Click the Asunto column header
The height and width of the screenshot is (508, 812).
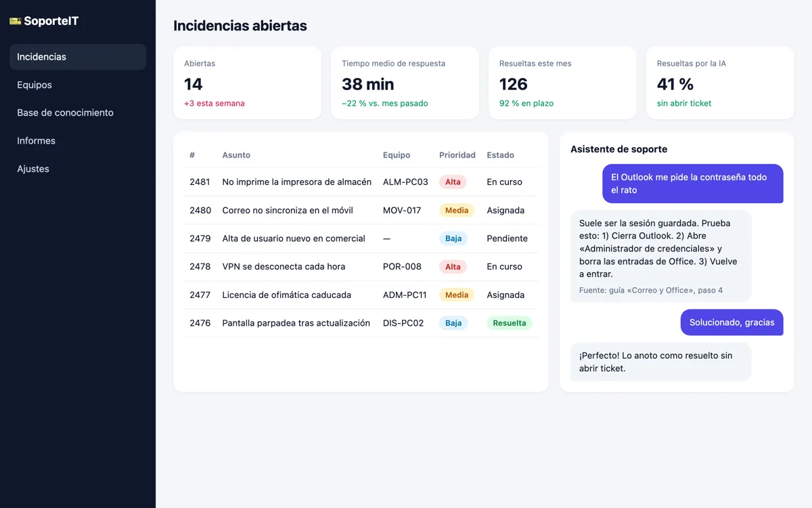click(236, 155)
